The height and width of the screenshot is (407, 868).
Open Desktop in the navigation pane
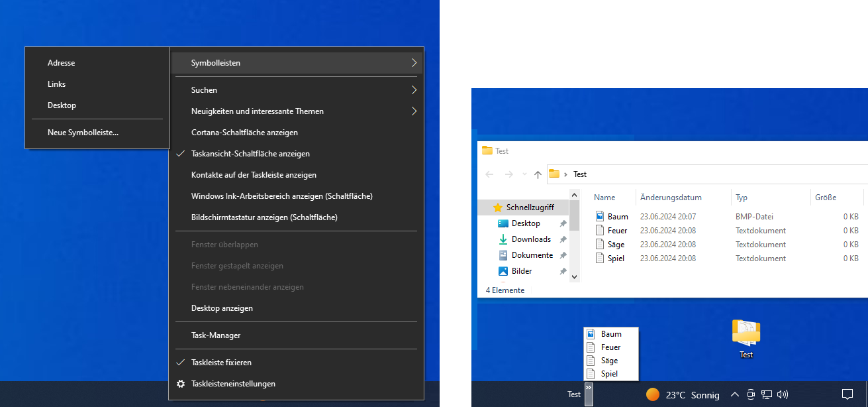[526, 223]
